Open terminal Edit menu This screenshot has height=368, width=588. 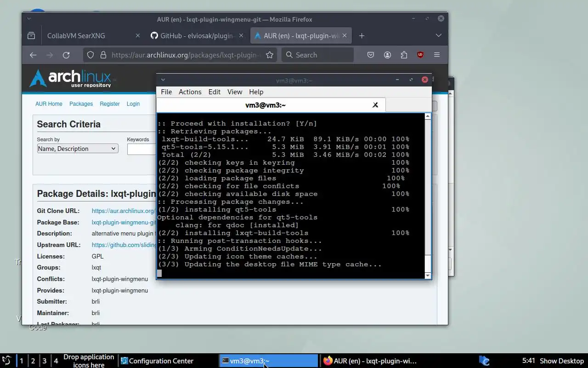click(x=215, y=92)
